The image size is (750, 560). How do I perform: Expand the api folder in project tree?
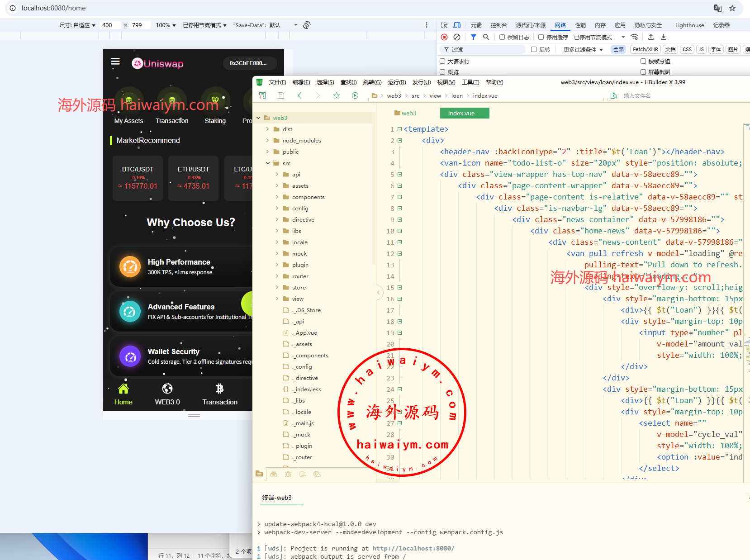[x=277, y=174]
